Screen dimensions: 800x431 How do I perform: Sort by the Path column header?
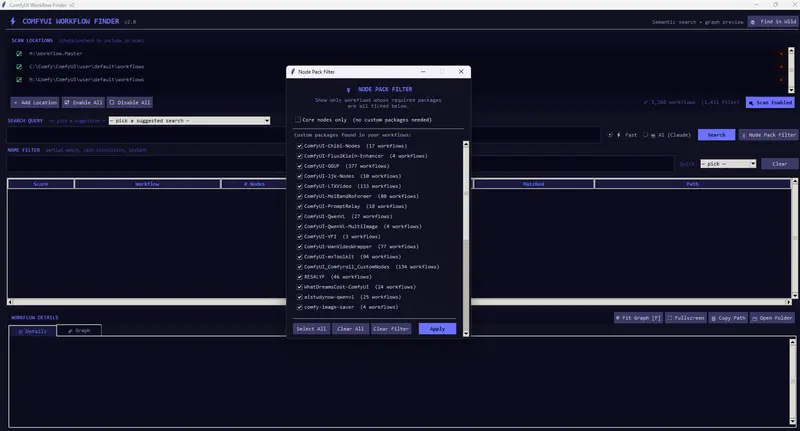point(692,184)
